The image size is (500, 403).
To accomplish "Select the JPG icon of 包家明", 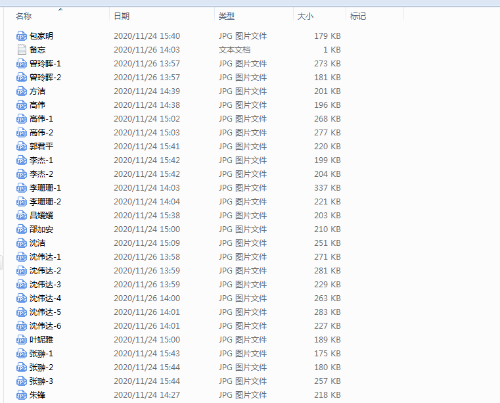I will [21, 36].
